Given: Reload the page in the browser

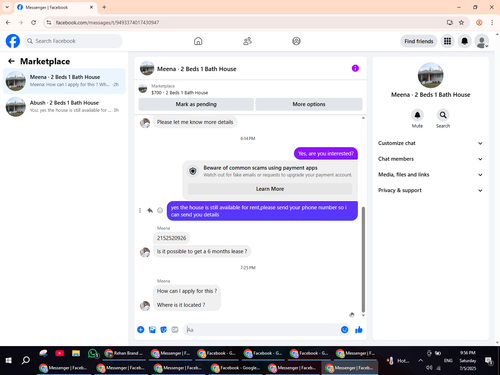Looking at the screenshot, I should coord(33,22).
